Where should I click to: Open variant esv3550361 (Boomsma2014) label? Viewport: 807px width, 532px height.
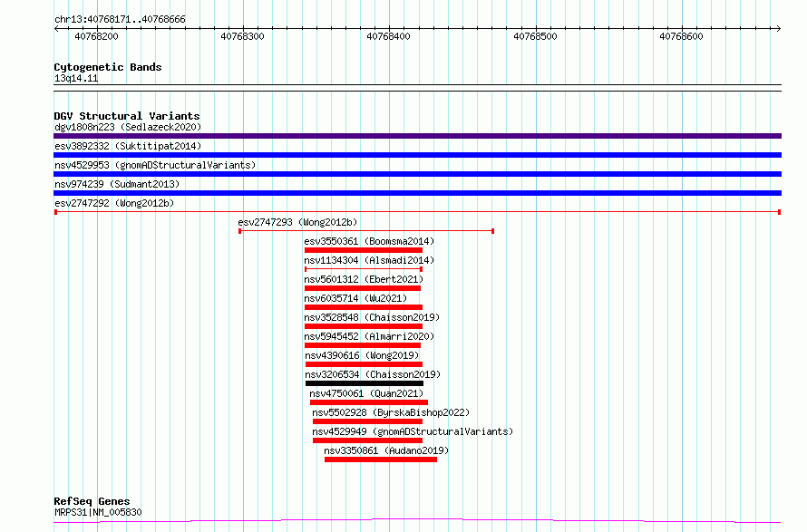369,241
